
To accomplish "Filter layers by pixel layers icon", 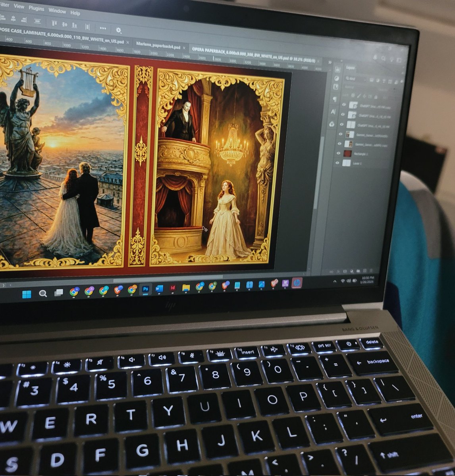I will tap(371, 80).
